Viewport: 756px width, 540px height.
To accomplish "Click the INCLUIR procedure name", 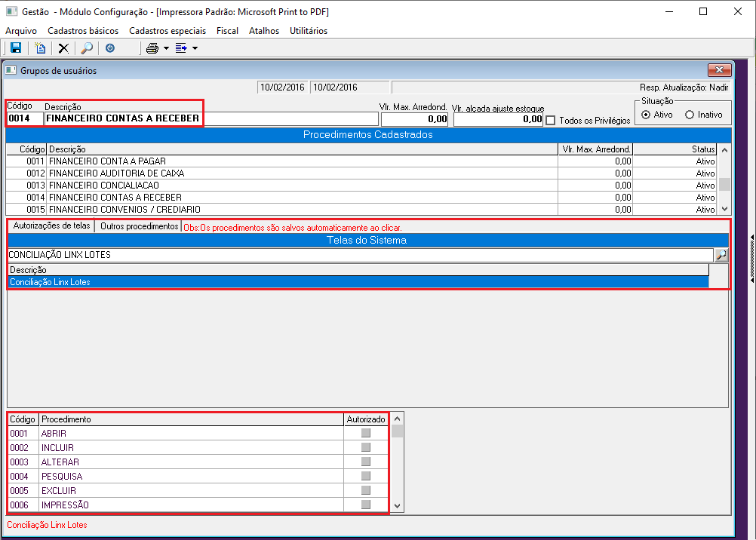I will [x=57, y=448].
